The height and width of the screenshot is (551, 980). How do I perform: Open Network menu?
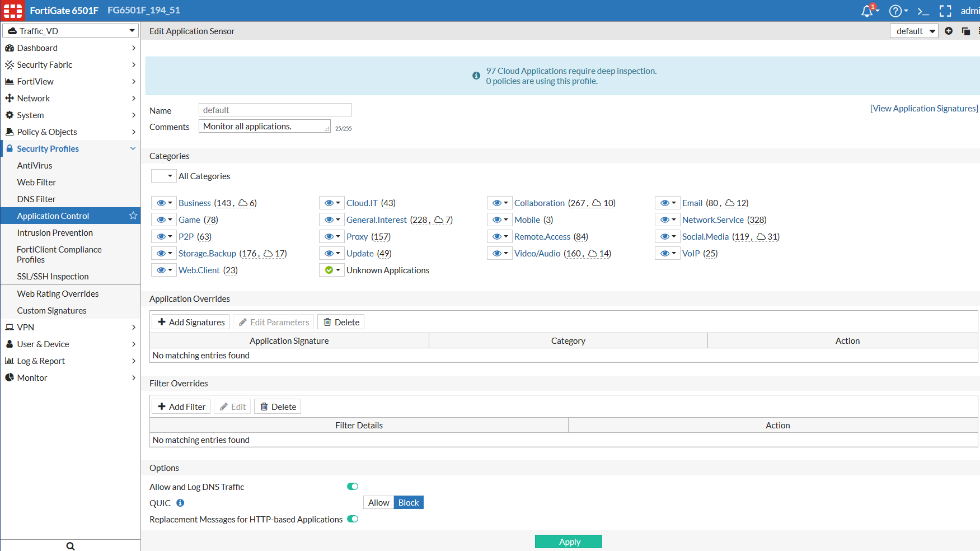[x=71, y=99]
